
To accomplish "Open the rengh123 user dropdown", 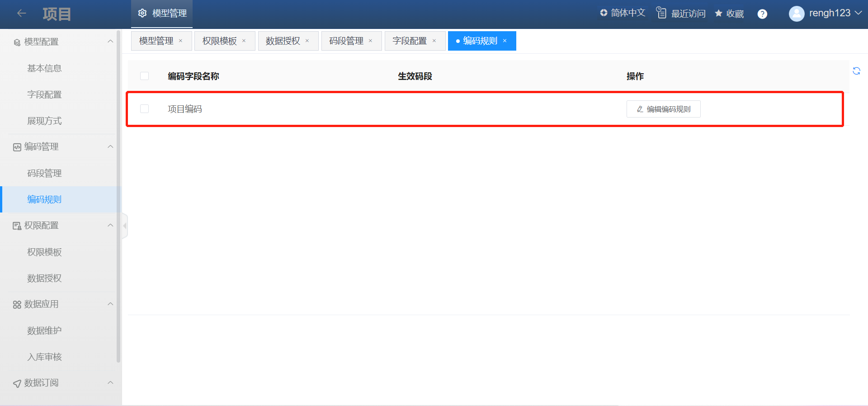I will click(x=858, y=13).
